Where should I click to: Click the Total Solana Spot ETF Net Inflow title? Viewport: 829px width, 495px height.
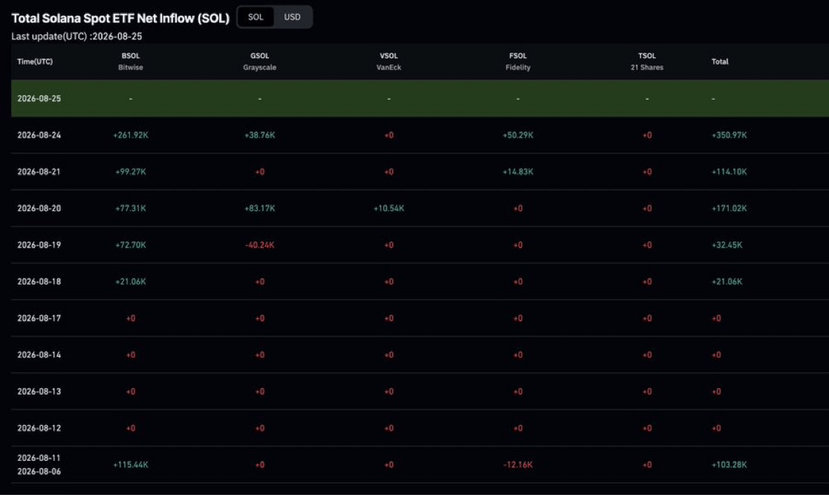[x=121, y=18]
